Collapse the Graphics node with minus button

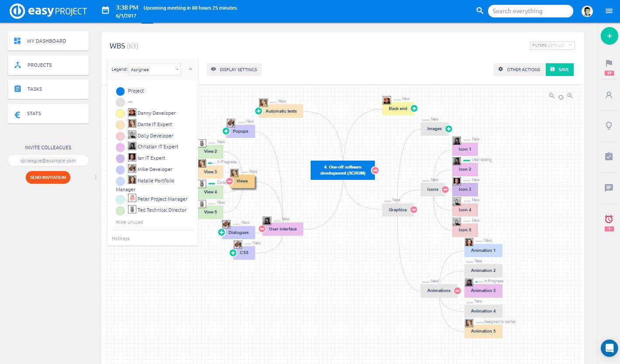click(414, 209)
